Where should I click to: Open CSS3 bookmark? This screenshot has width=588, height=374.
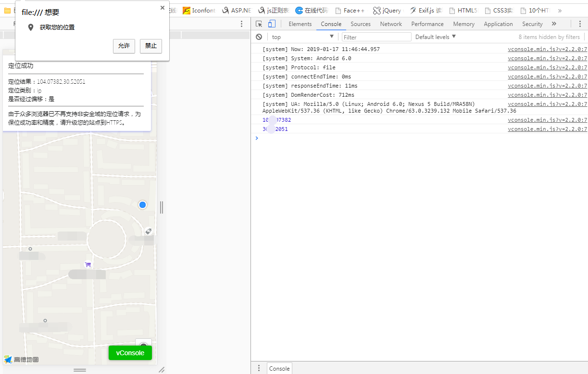[x=499, y=10]
